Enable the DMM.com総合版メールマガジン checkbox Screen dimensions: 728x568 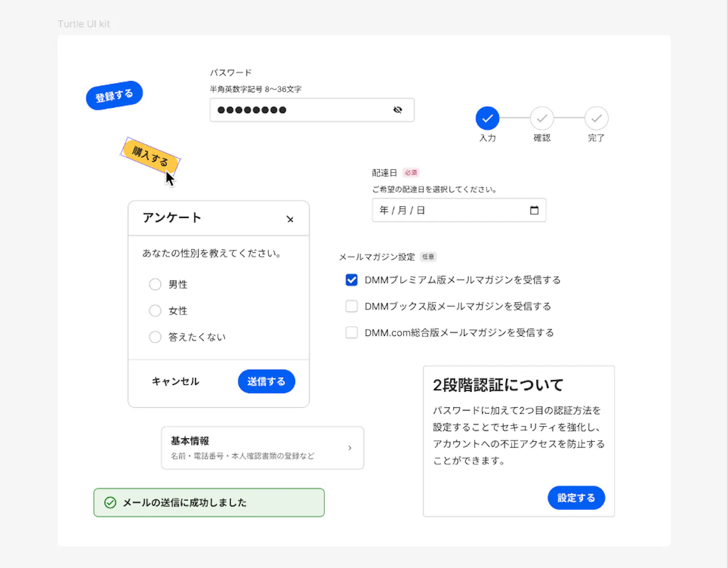351,332
